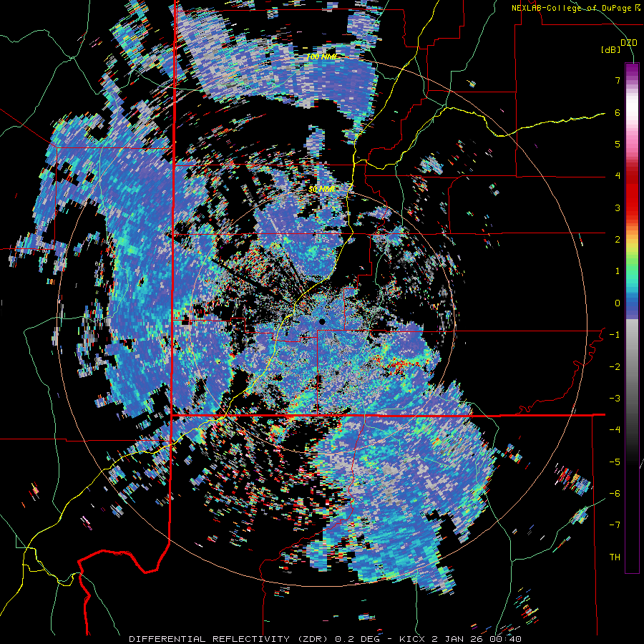This screenshot has height=644, width=644.
Task: Click the [dB] units label
Action: click(611, 49)
